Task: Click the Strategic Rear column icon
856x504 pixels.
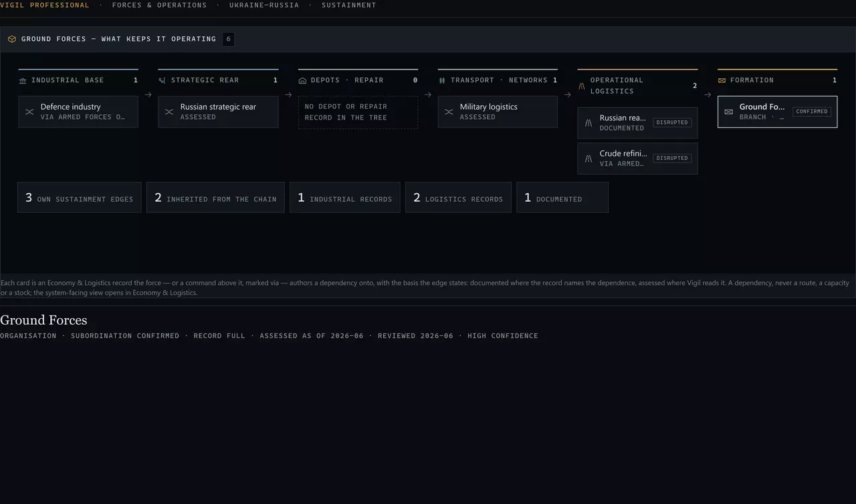Action: (162, 81)
